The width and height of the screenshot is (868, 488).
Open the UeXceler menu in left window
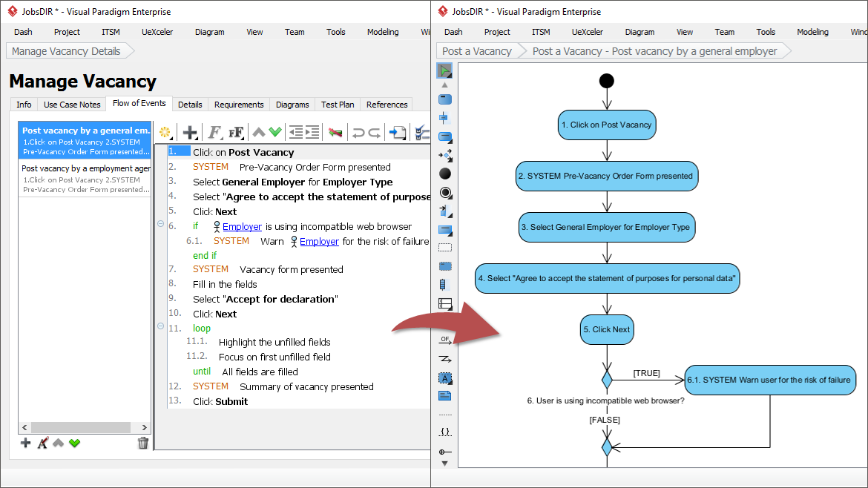(157, 32)
